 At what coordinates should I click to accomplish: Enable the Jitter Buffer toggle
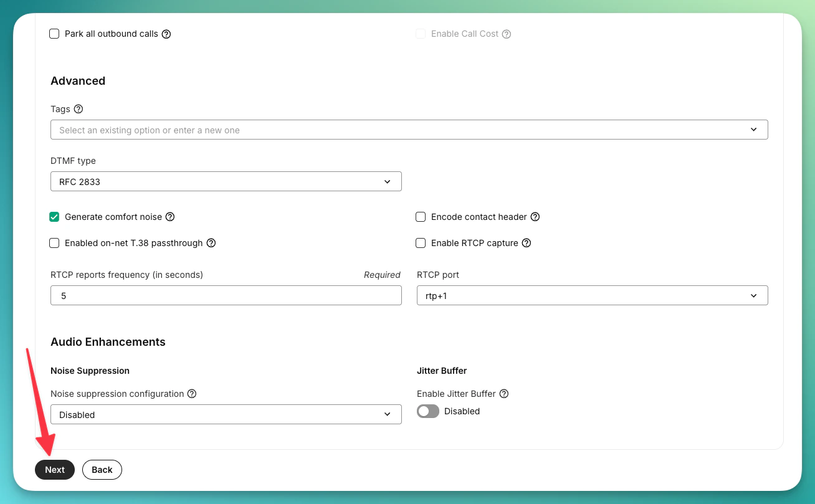click(x=427, y=411)
